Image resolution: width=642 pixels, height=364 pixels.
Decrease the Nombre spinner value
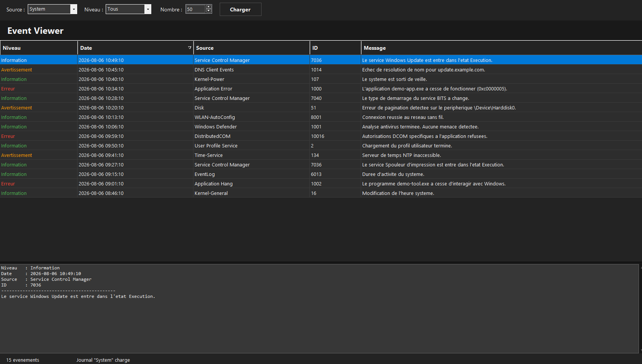click(209, 11)
